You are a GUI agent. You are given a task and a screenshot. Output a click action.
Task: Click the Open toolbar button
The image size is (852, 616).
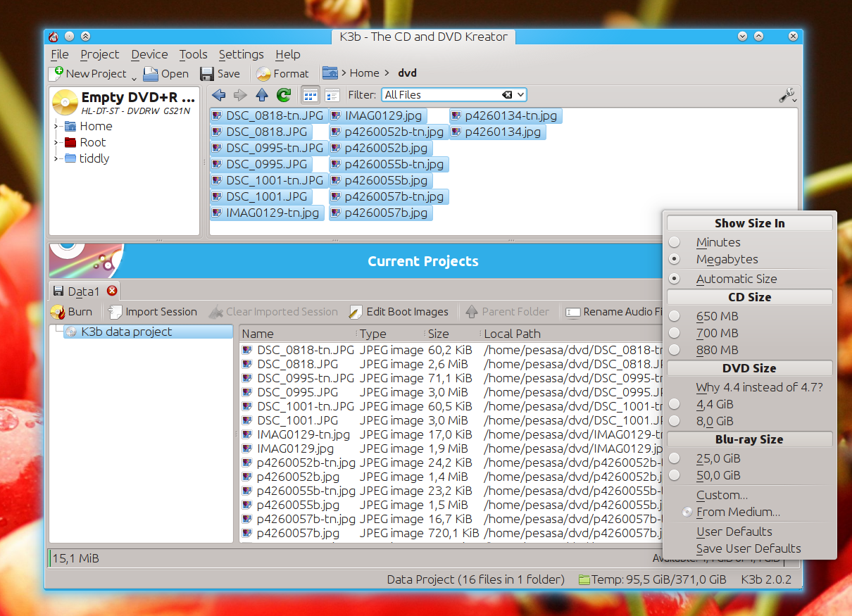coord(166,73)
